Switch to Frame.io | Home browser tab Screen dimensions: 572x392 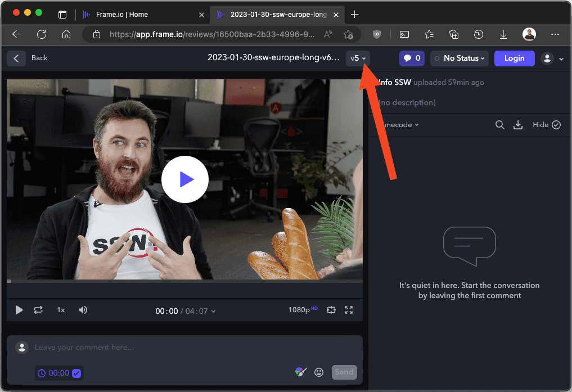123,14
